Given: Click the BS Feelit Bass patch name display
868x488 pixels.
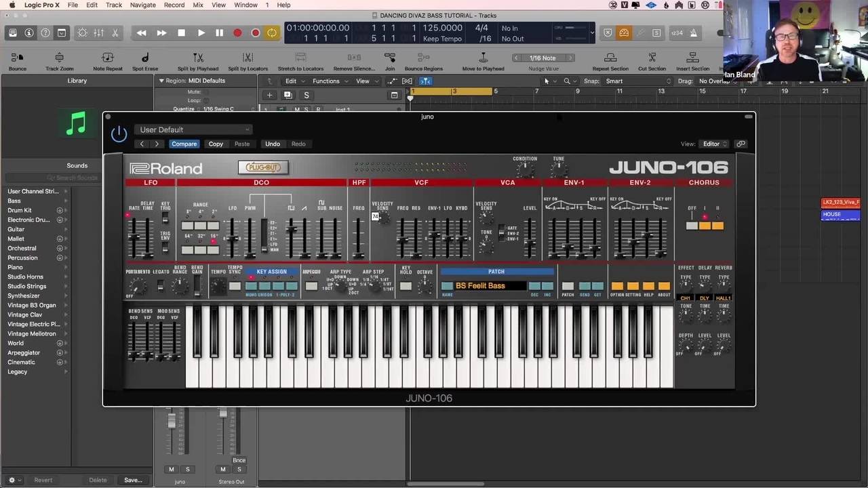Looking at the screenshot, I should (x=490, y=286).
